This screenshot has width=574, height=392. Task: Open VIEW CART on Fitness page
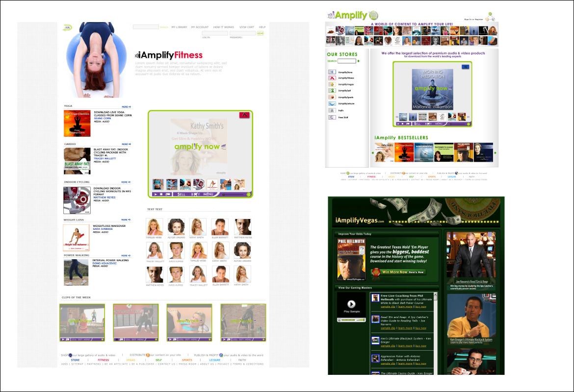click(247, 27)
